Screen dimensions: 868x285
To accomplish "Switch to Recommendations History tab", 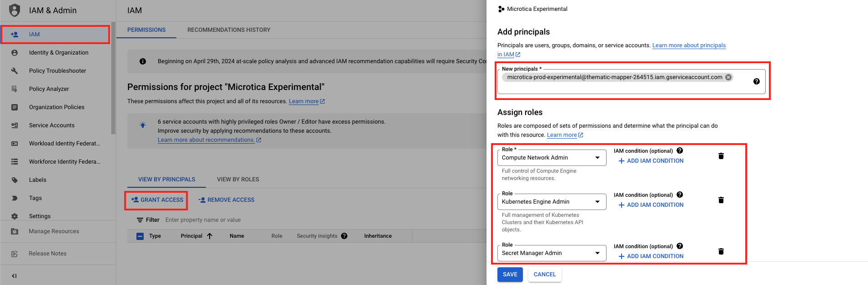I will click(x=229, y=30).
